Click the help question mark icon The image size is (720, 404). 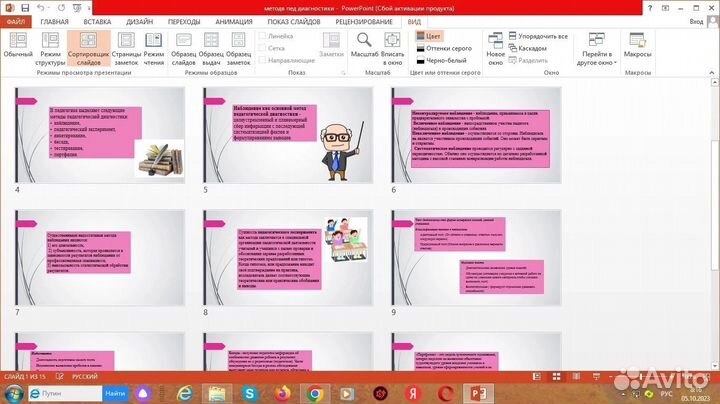click(650, 8)
